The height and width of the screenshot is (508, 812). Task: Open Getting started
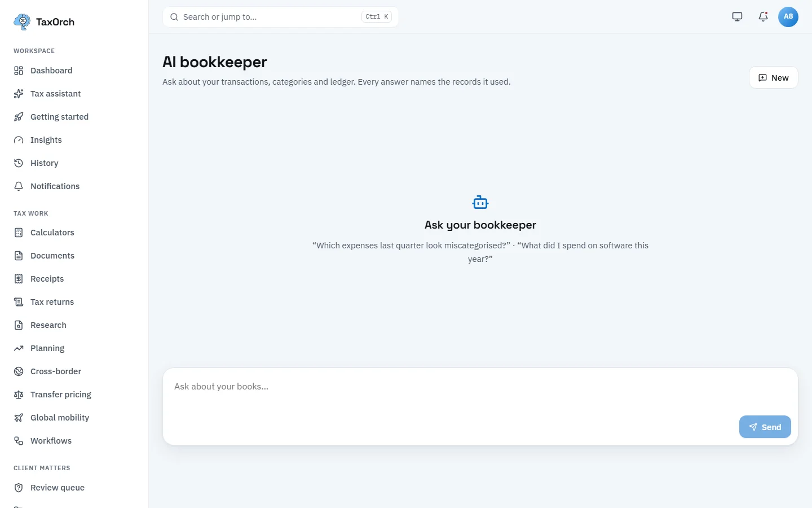(74, 117)
